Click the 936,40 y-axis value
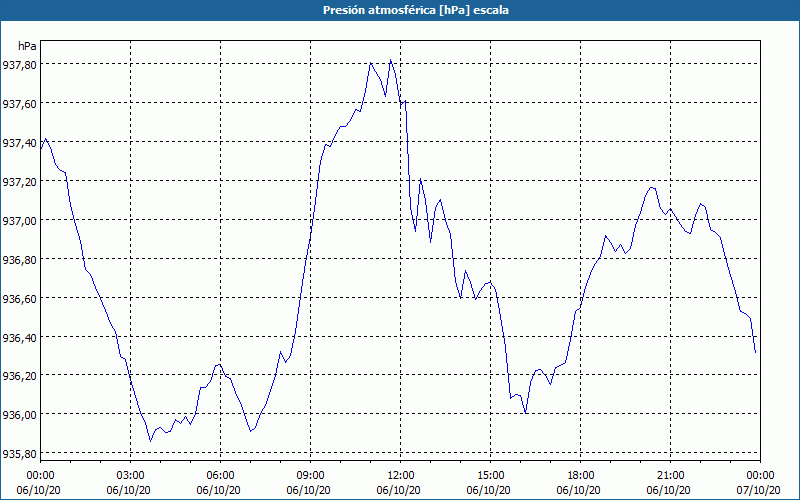The image size is (800, 500). point(19,337)
